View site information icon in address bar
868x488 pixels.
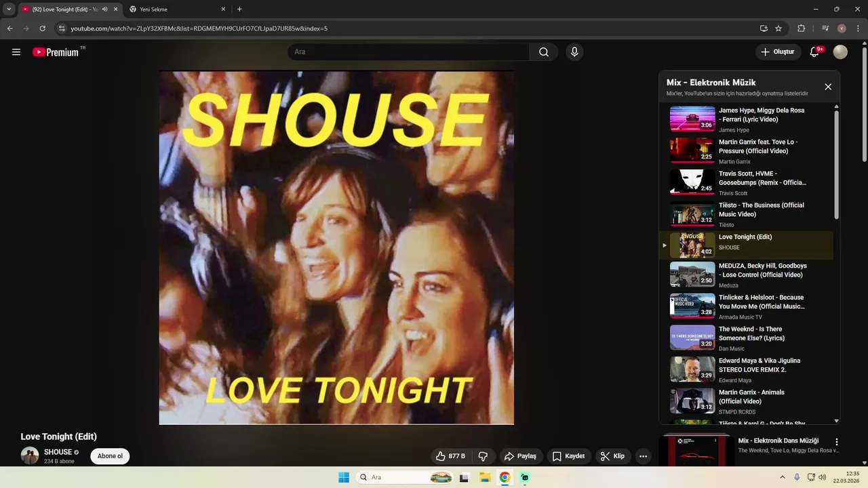(62, 28)
